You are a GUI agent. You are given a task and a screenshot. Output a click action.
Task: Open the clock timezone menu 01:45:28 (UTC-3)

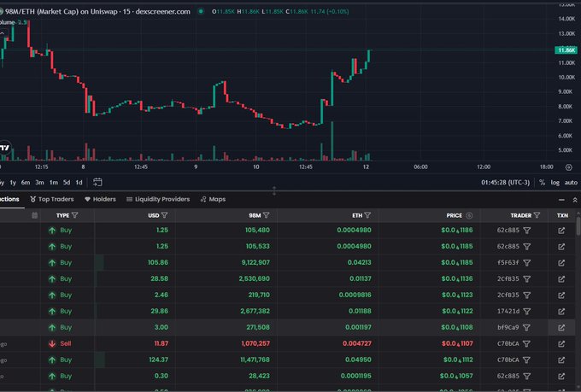(x=506, y=182)
